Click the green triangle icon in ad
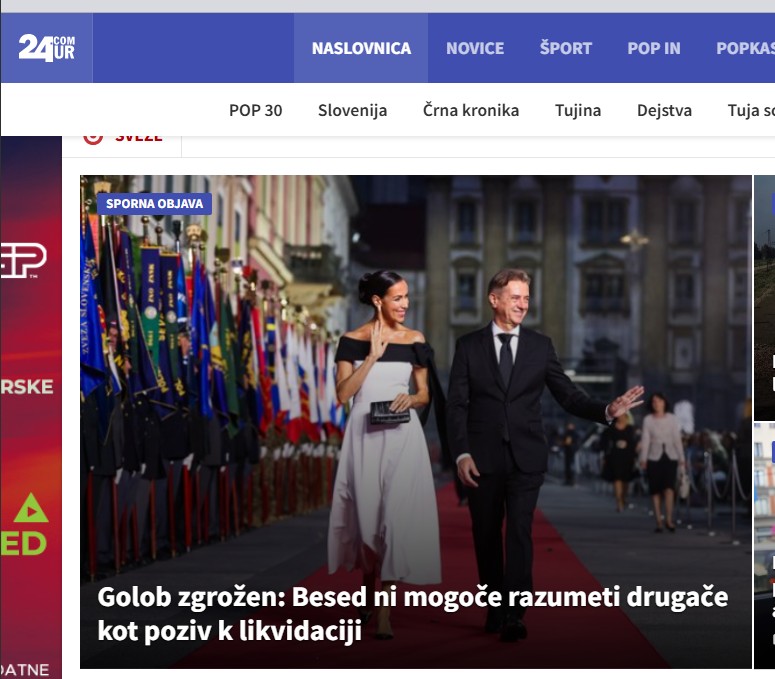Screen dimensions: 775x679 [31, 508]
